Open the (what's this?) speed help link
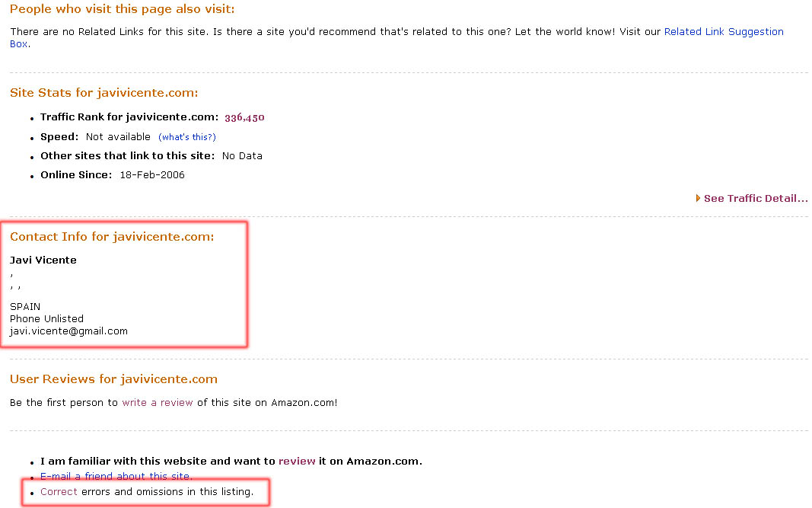812x508 pixels. click(x=187, y=137)
